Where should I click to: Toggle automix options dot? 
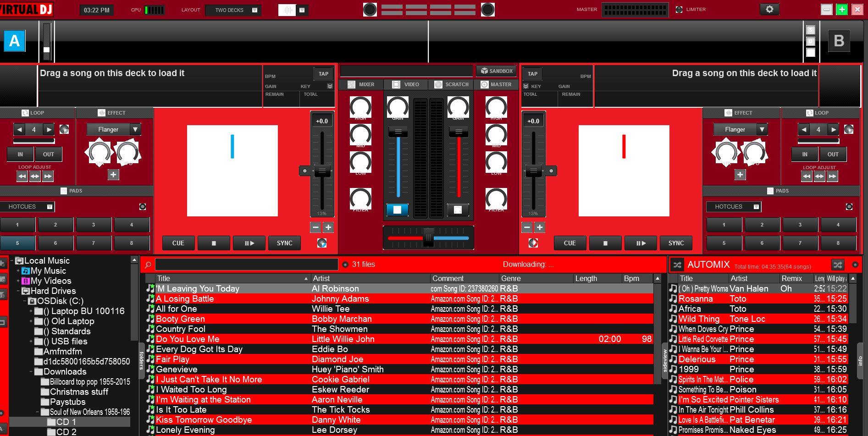pos(855,265)
